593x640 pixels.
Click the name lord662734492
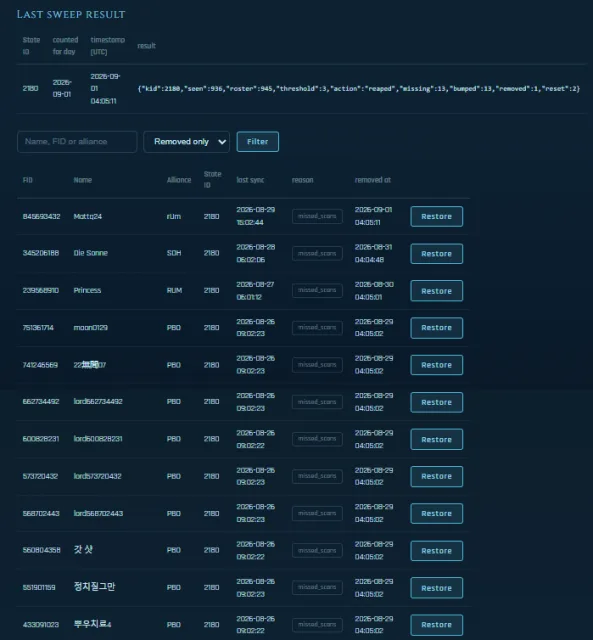pyautogui.click(x=98, y=402)
